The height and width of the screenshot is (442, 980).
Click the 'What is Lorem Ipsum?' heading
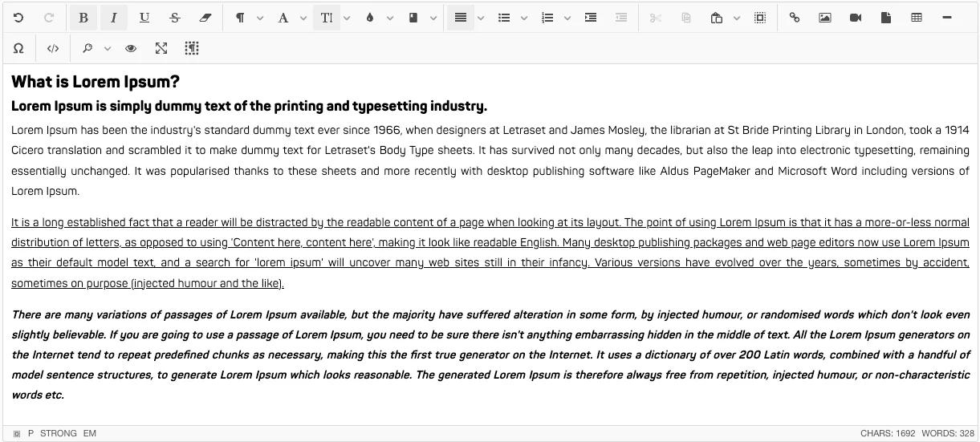tap(96, 82)
